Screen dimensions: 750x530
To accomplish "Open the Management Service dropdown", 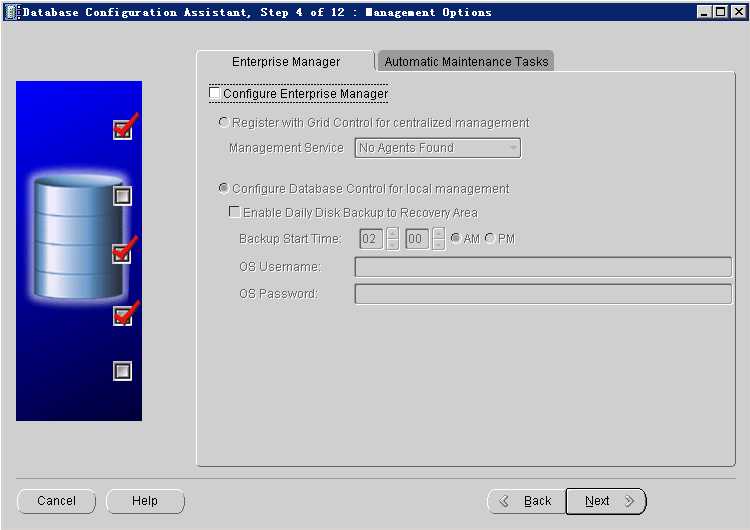I will click(x=438, y=148).
